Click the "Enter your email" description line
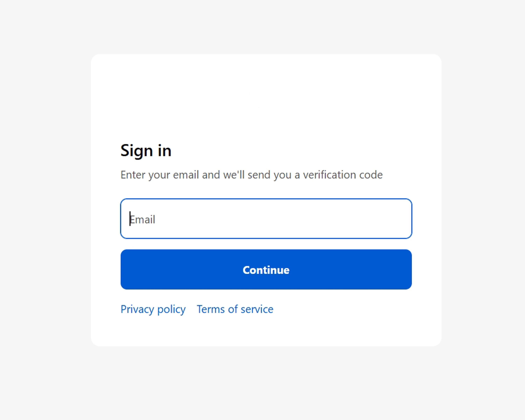525x420 pixels. [x=251, y=175]
